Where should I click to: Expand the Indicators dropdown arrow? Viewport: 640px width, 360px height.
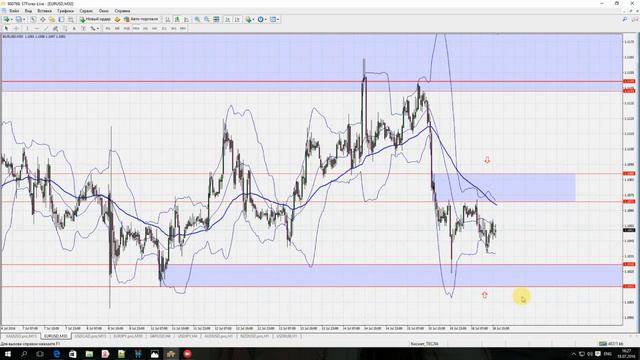coord(253,19)
